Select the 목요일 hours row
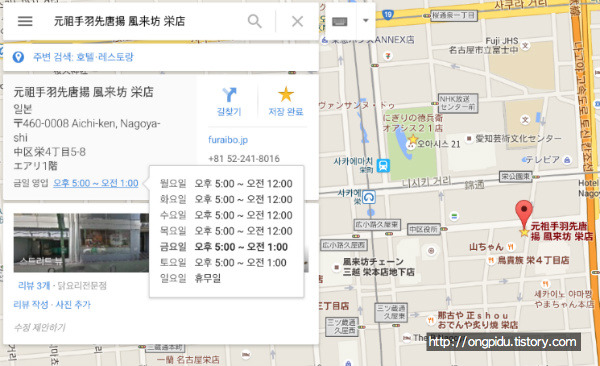This screenshot has height=366, width=600. pyautogui.click(x=226, y=231)
